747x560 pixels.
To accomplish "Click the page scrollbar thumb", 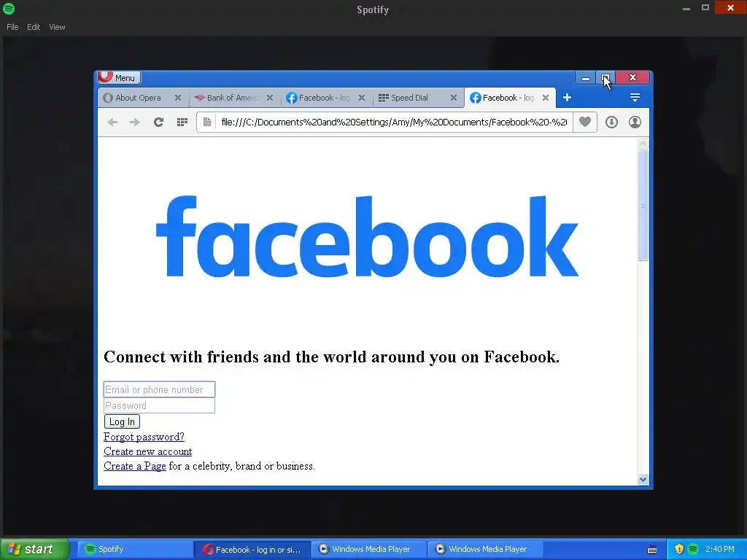I will (x=643, y=205).
